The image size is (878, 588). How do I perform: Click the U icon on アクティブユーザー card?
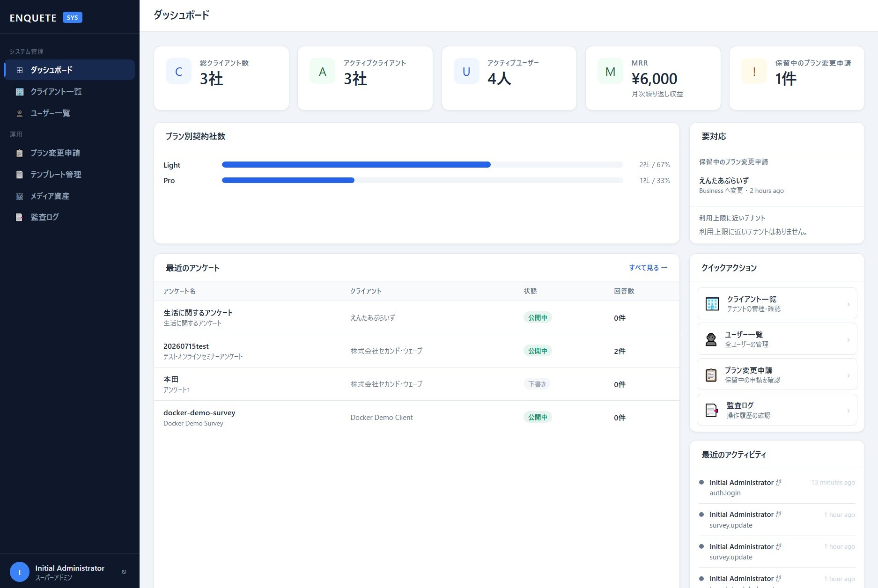466,71
